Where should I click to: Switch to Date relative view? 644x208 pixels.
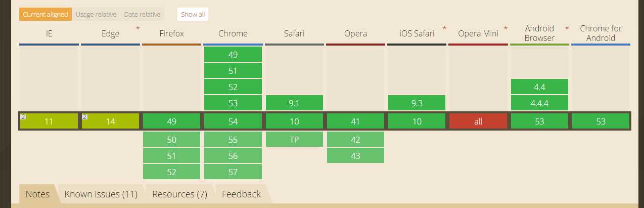coord(143,14)
